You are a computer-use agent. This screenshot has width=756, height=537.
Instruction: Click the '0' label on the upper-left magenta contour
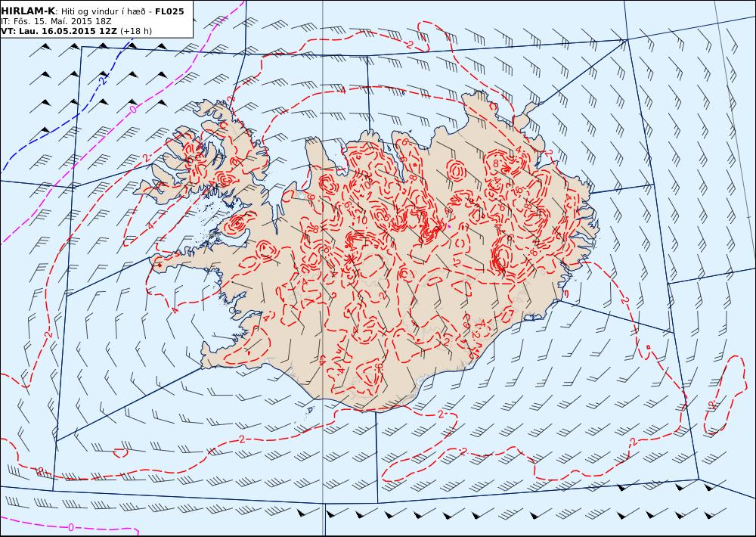click(x=133, y=110)
